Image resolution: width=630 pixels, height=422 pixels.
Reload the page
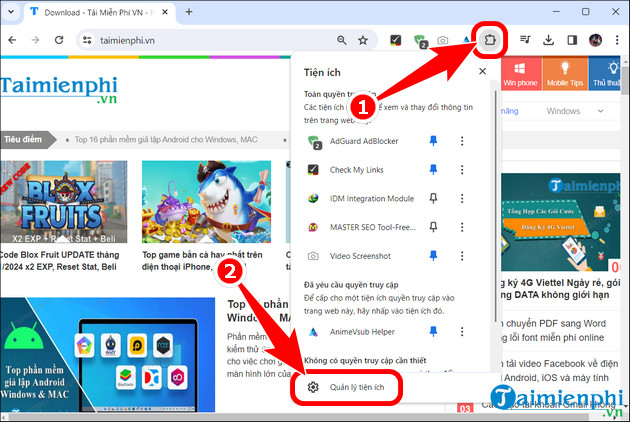(x=59, y=40)
